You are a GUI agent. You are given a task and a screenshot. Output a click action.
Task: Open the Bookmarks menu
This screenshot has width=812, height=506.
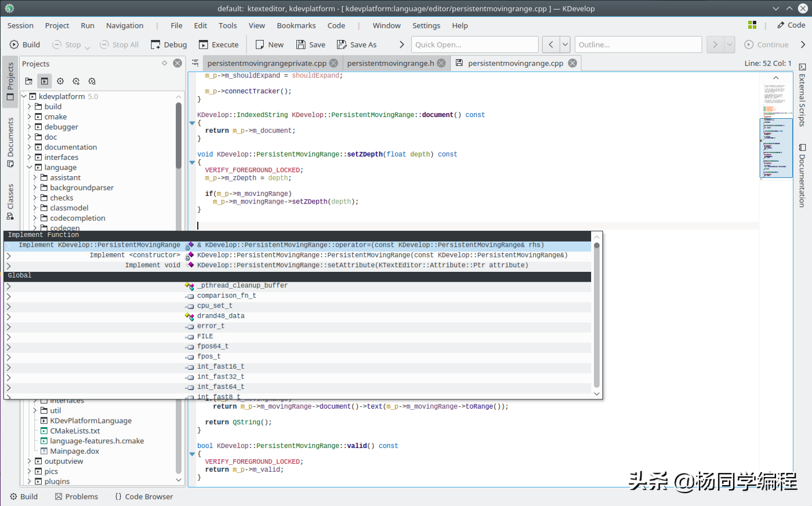pos(296,26)
